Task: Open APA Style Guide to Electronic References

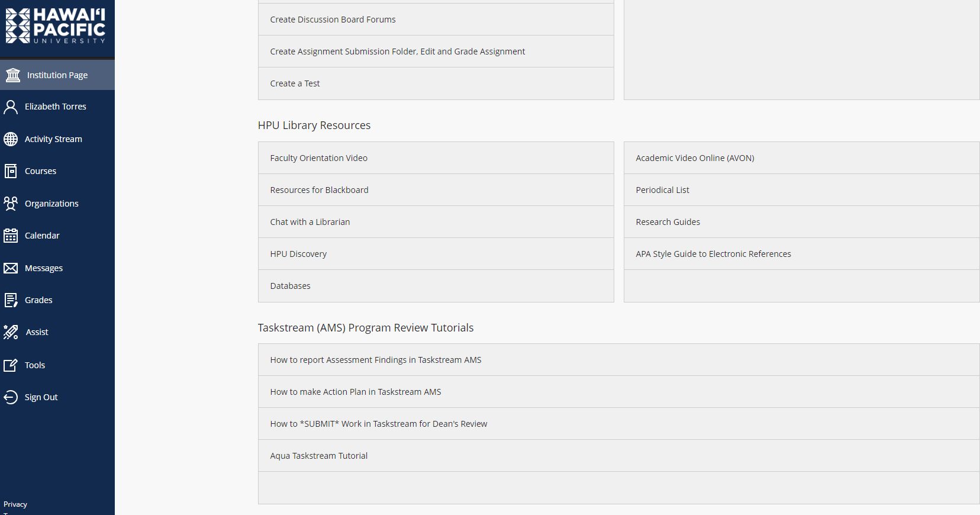Action: 802,254
